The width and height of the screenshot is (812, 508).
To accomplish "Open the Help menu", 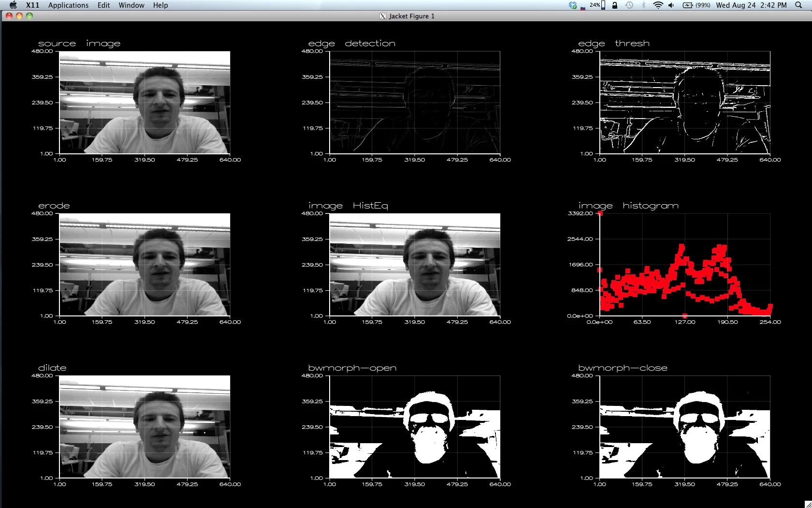I will (x=160, y=5).
